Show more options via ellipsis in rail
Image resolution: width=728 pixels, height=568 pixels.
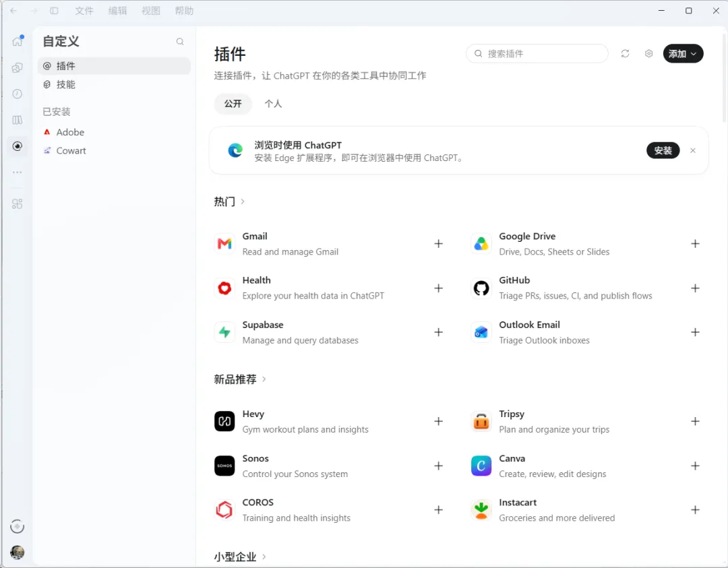tap(17, 172)
